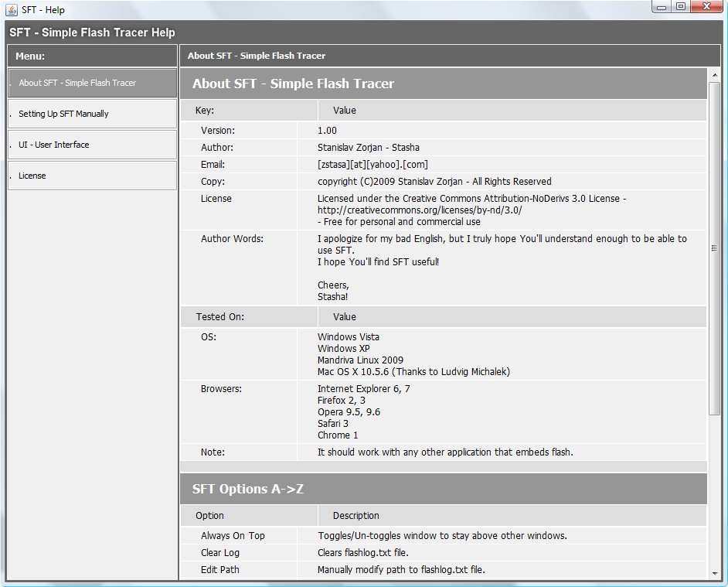The image size is (728, 587).
Task: Click the Menu: panel header
Action: point(93,56)
